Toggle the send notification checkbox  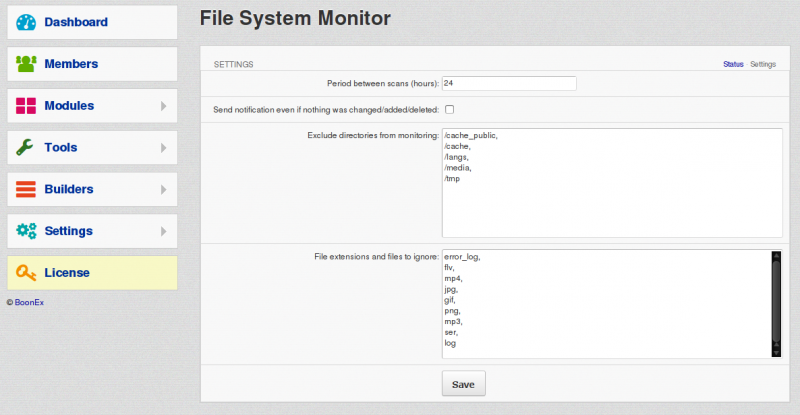pyautogui.click(x=449, y=109)
